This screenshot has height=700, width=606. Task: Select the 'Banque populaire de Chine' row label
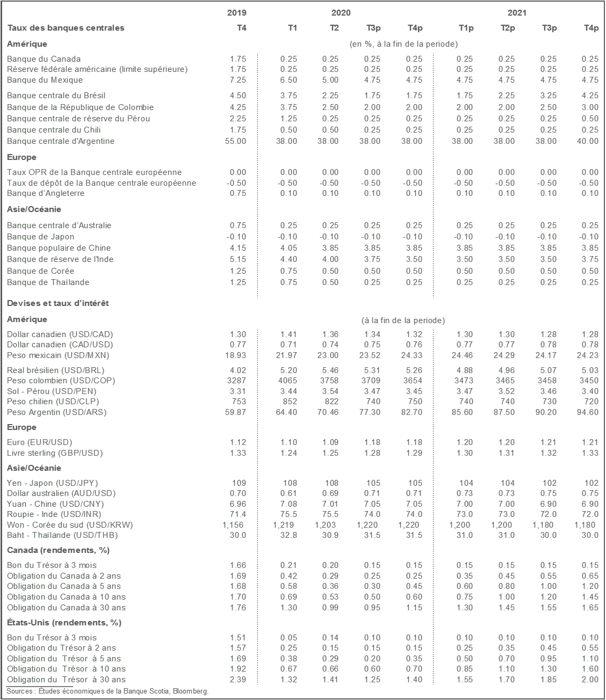click(59, 248)
